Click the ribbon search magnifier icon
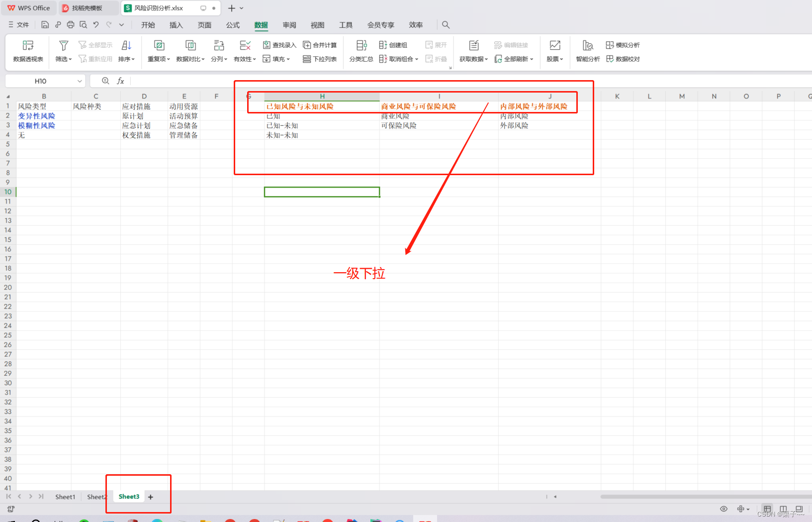The image size is (812, 522). point(446,24)
